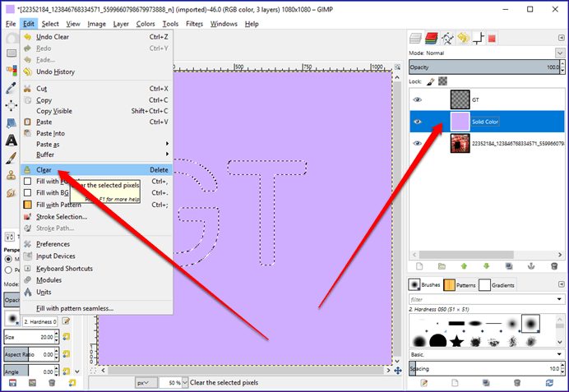Select the checked 'M' radio option

pyautogui.click(x=8, y=259)
